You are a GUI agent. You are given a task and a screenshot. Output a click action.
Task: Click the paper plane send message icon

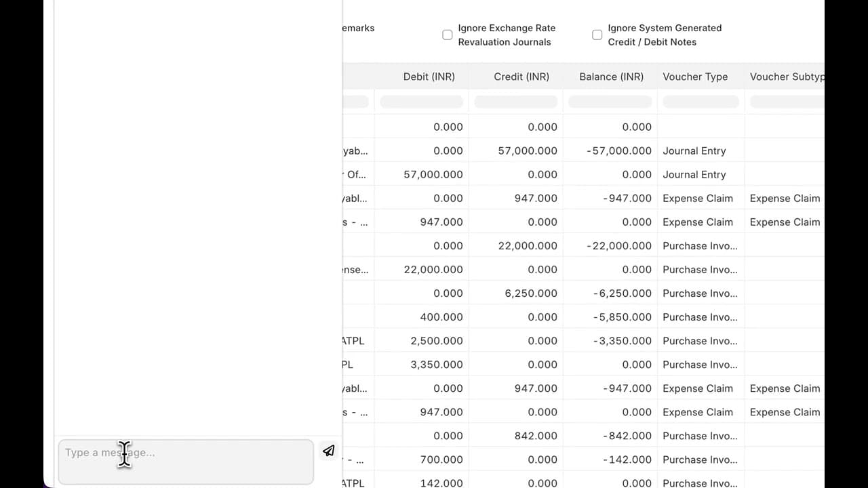pyautogui.click(x=329, y=451)
